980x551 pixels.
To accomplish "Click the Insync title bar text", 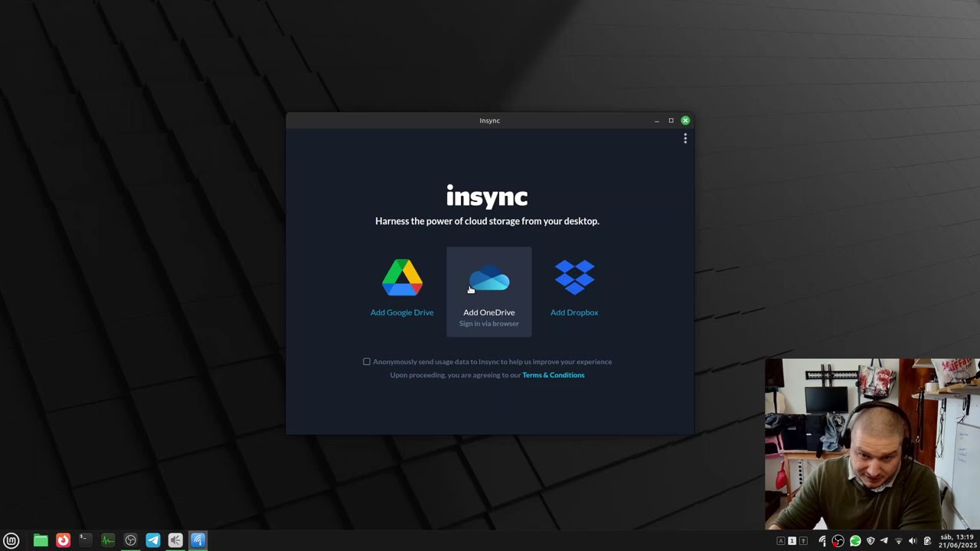I will click(489, 120).
